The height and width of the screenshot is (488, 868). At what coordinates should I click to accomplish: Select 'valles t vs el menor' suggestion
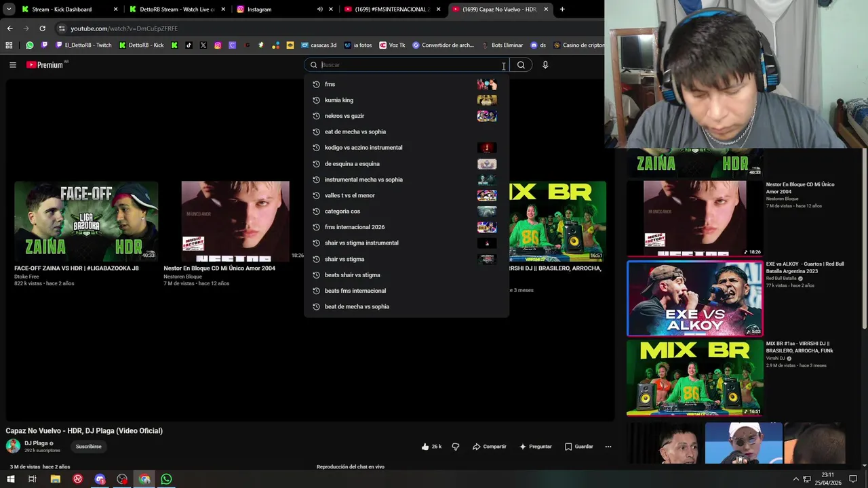[x=406, y=195]
